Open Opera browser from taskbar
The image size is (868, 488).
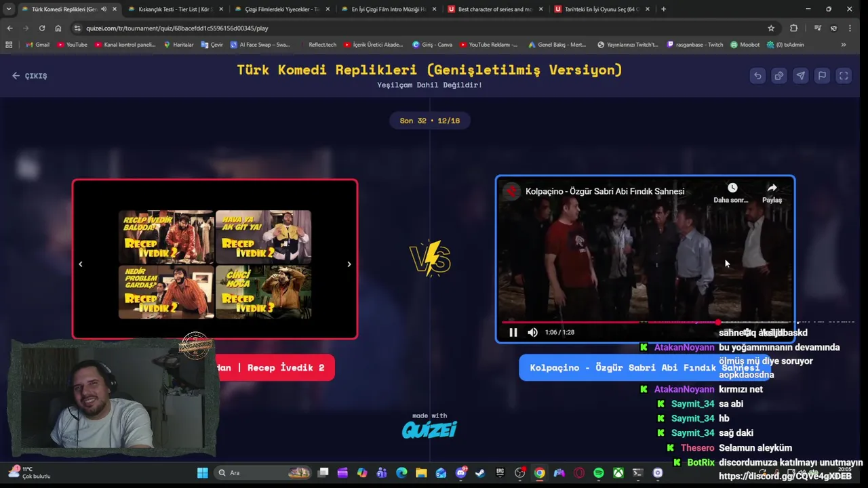[579, 473]
